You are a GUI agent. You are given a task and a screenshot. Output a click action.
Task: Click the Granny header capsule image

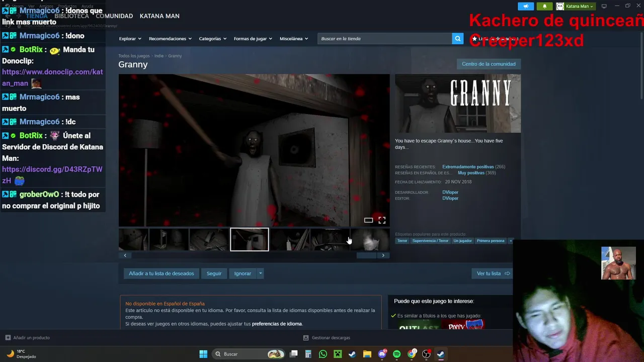[458, 104]
